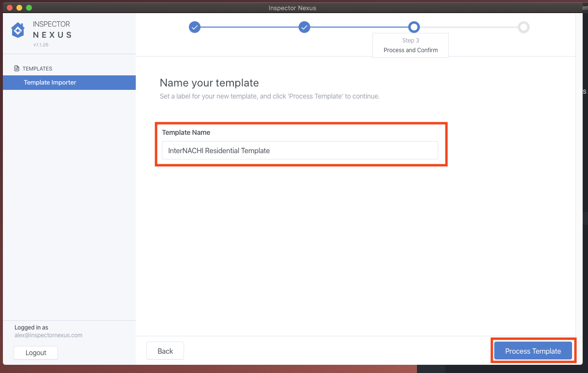Click the Inspector Nexus house logo

[18, 30]
